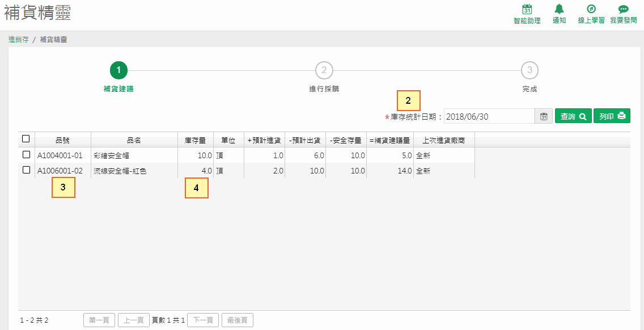
Task: Click suggested quantity 14.0
Action: click(405, 171)
